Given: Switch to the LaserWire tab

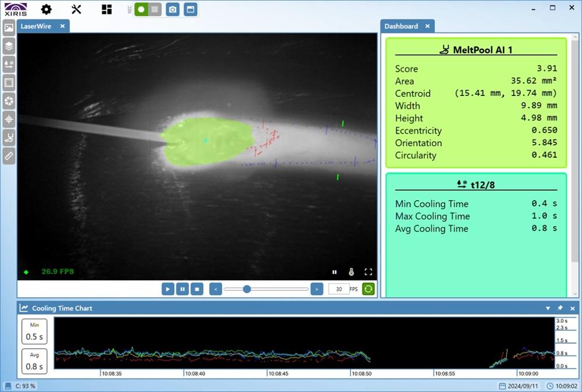Looking at the screenshot, I should point(36,26).
